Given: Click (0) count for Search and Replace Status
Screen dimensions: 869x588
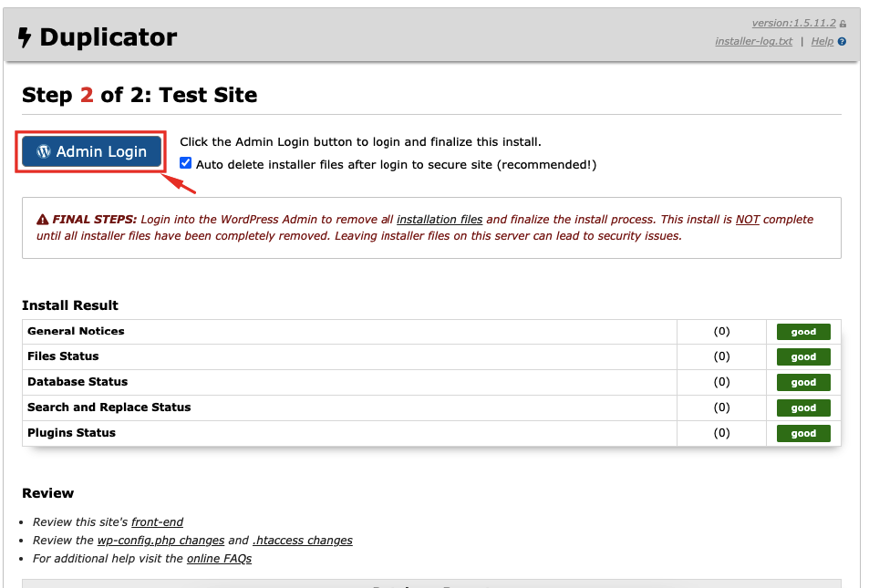Looking at the screenshot, I should coord(721,407).
